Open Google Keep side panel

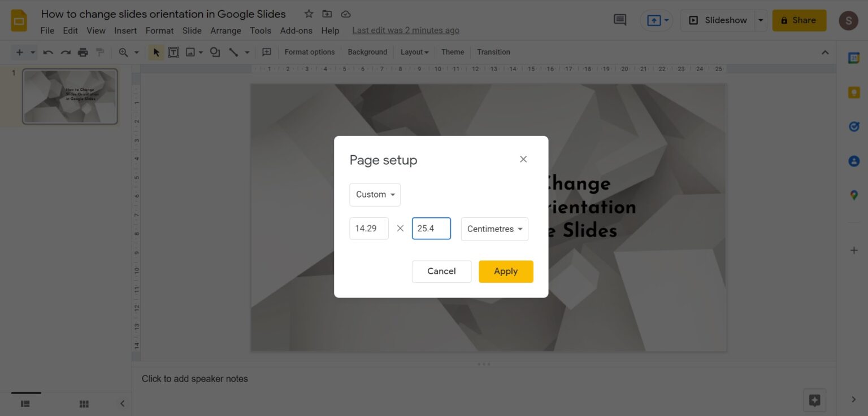(x=854, y=93)
